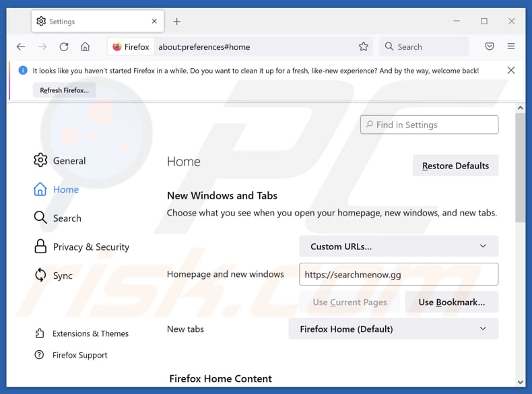Click the notification info icon
Screen dimensions: 532x394
point(23,70)
